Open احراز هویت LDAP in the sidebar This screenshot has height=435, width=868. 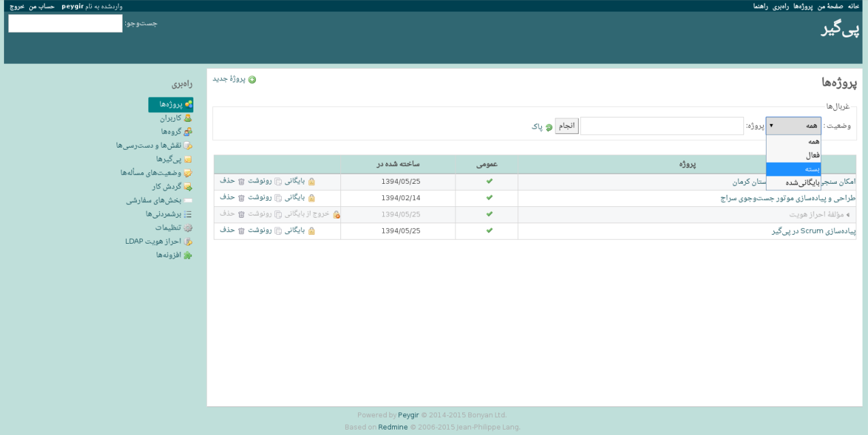(159, 241)
